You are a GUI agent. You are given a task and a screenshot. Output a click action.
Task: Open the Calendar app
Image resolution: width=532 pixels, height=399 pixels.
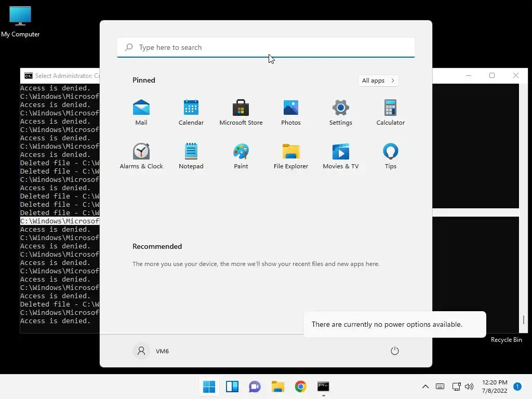pos(191,112)
